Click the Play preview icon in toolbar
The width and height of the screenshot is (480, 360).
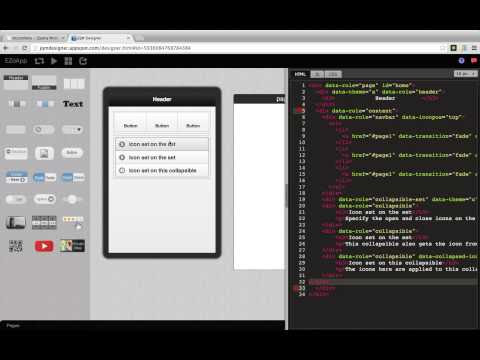pyautogui.click(x=54, y=61)
